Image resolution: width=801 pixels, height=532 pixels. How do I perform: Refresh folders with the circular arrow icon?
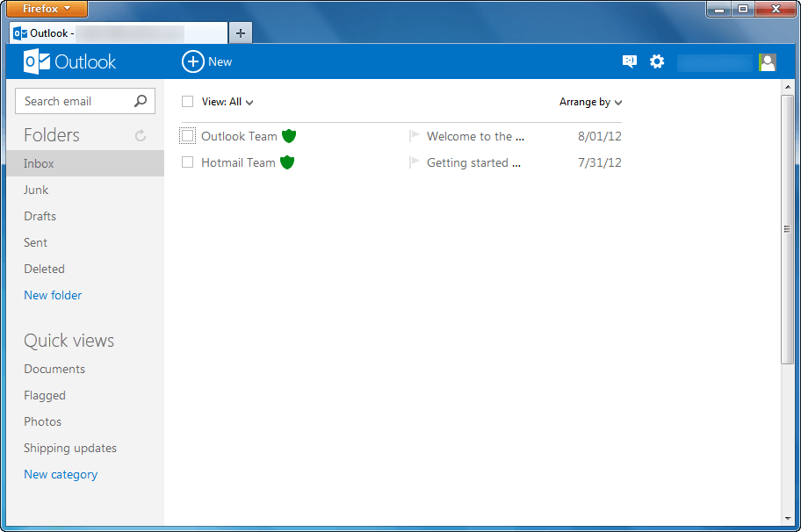[140, 135]
